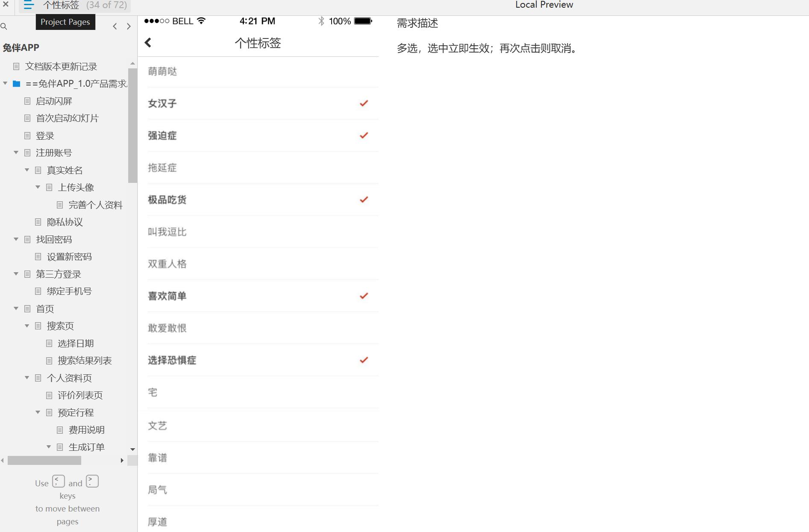
Task: Deselect the 极品吃货 tag checkmark
Action: (x=364, y=200)
